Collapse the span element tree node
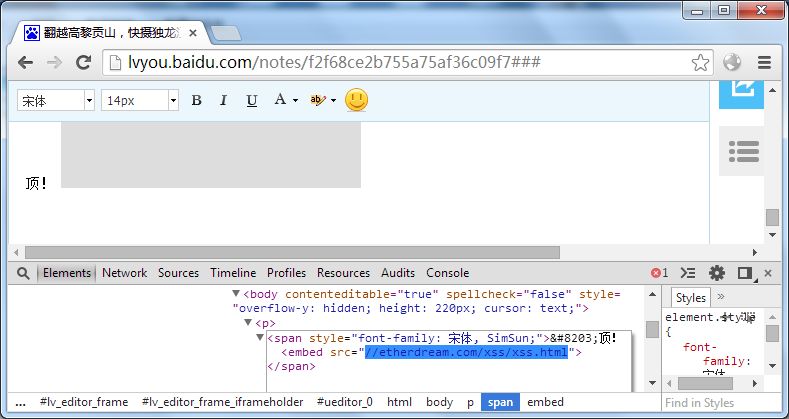789x419 pixels. [260, 338]
